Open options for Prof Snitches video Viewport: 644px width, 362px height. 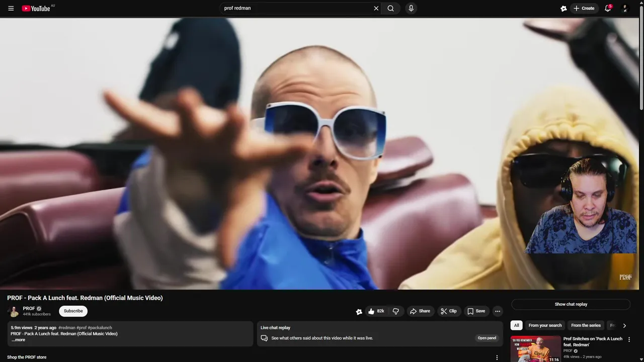629,340
